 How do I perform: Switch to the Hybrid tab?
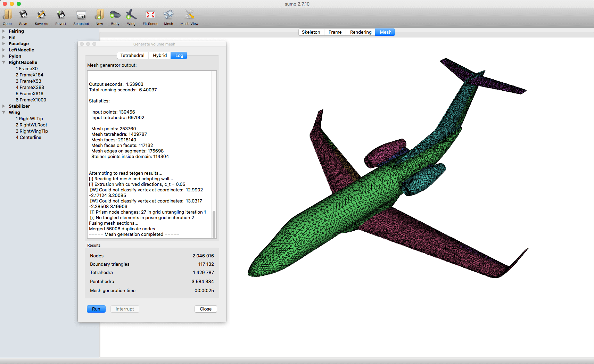[x=159, y=56]
